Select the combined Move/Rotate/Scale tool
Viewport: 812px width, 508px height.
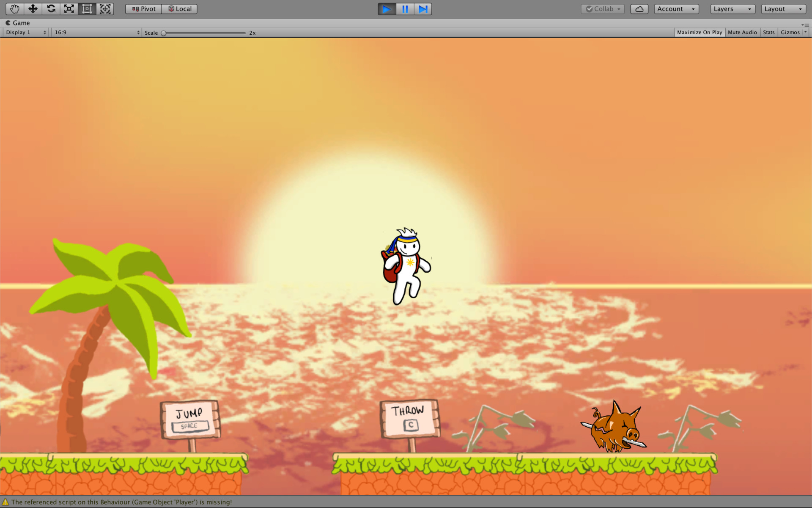click(104, 8)
